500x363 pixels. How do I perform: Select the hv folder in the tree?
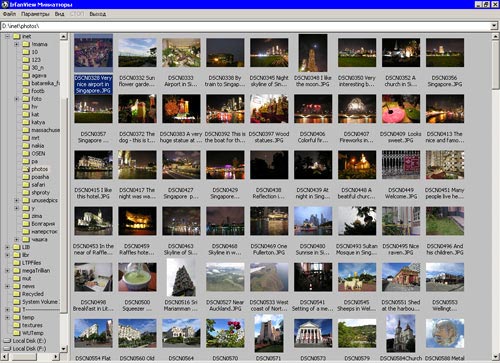click(34, 106)
